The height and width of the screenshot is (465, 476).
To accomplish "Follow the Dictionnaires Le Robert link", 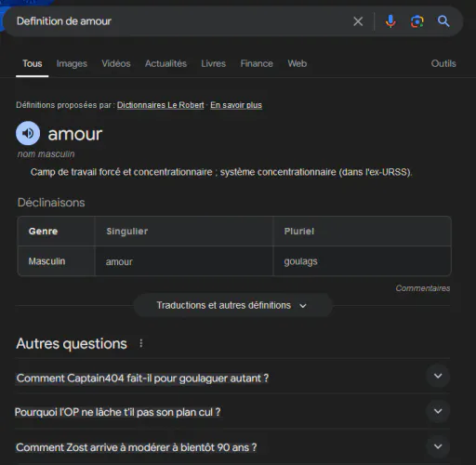I will click(x=160, y=105).
